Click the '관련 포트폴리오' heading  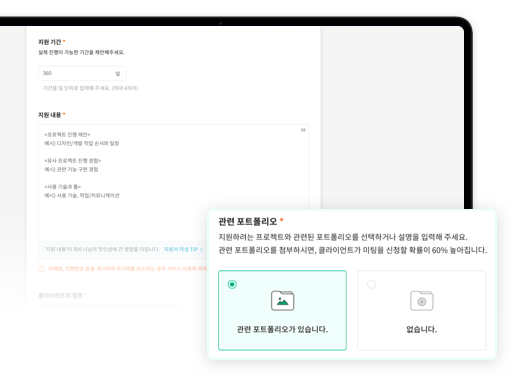248,222
